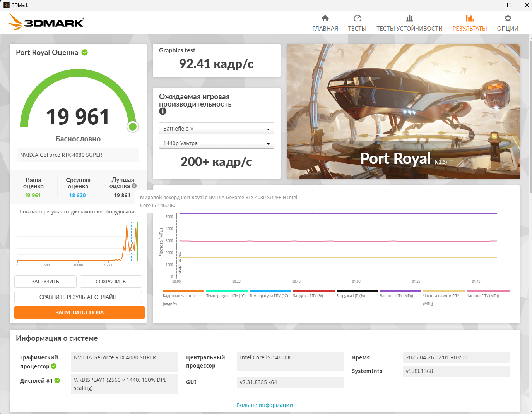Click the Лучшая оценка value 19 861
Screen dimensions: 532x414
[x=122, y=195]
